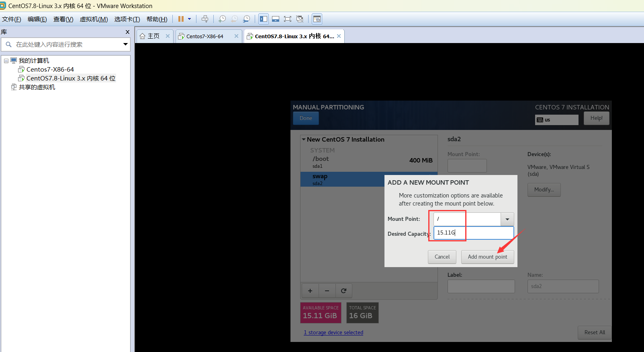Close the Centos7-X86-64 tab
Image resolution: width=644 pixels, height=352 pixels.
(x=236, y=36)
